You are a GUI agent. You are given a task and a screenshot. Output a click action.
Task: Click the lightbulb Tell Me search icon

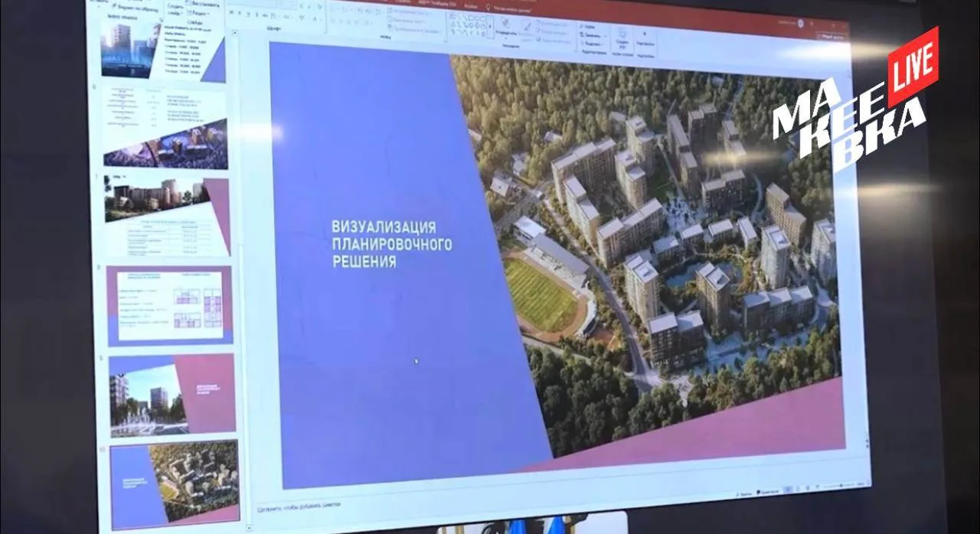[x=488, y=7]
